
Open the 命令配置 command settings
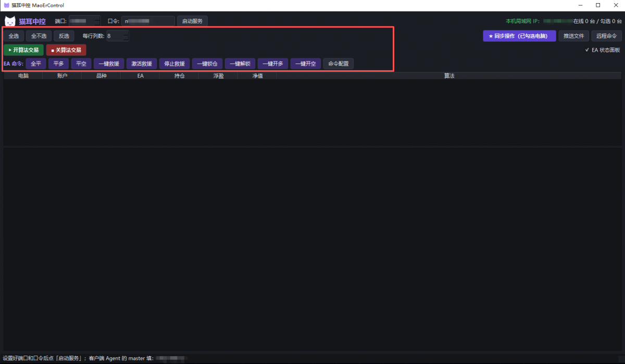pyautogui.click(x=339, y=64)
